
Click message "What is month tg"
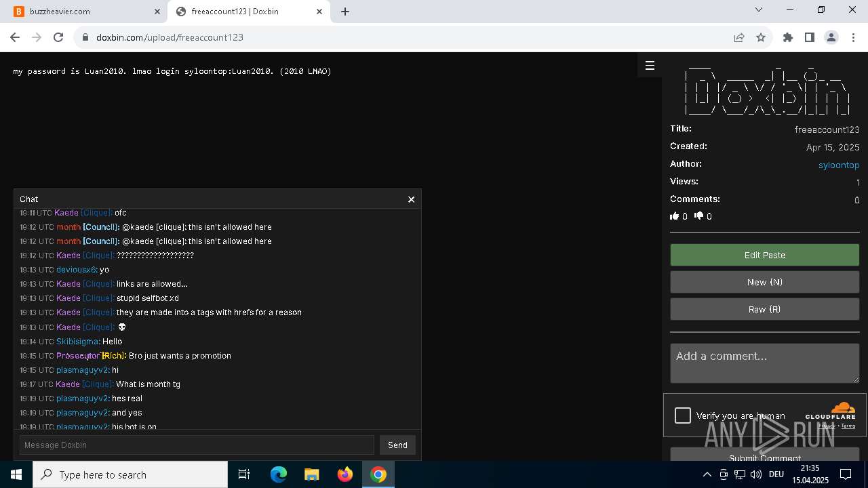(x=148, y=384)
